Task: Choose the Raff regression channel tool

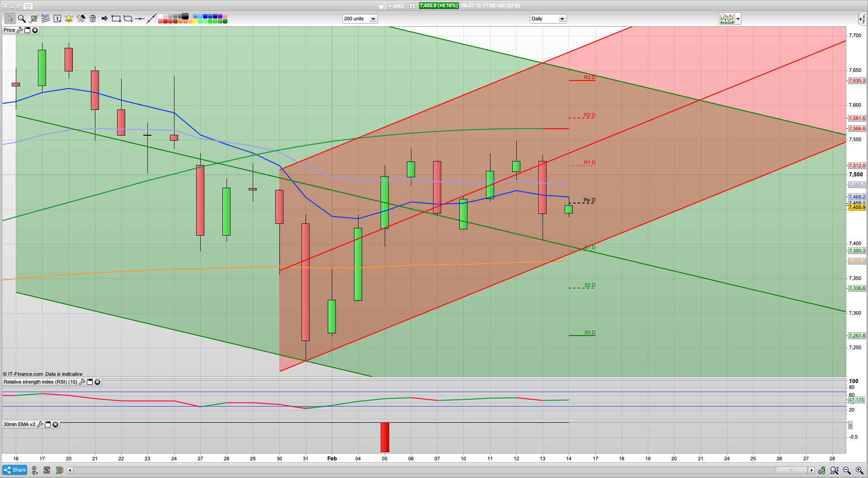Action: click(x=45, y=19)
